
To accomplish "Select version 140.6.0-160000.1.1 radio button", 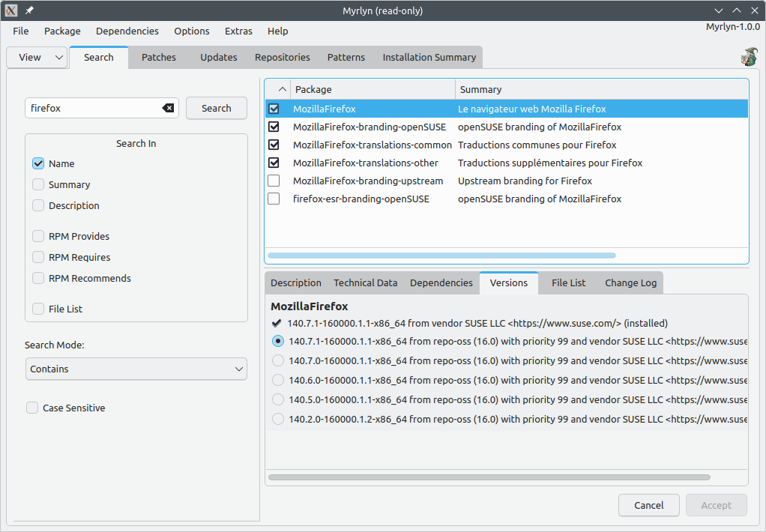I will tap(278, 380).
